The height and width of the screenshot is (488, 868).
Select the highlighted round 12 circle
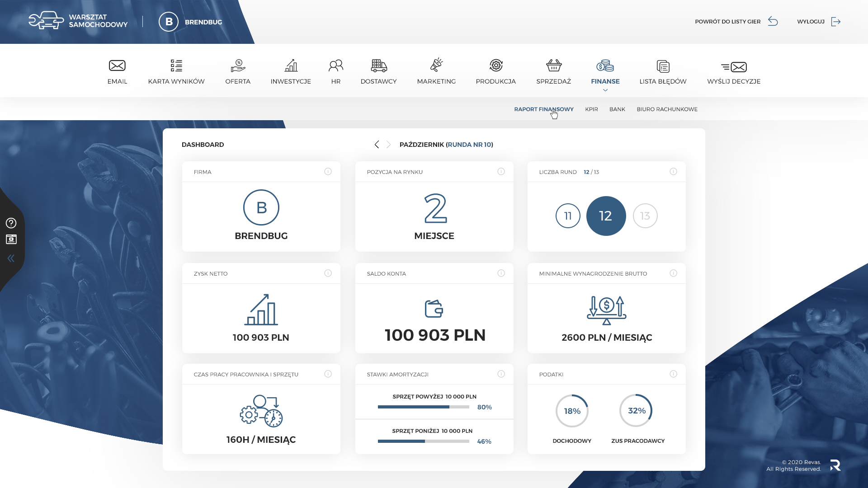[606, 216]
